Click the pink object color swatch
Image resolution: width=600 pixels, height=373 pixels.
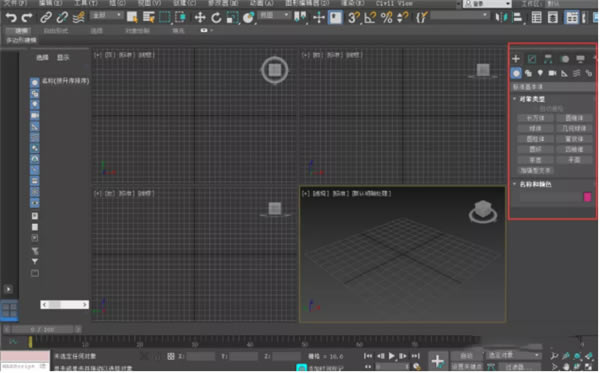(587, 197)
